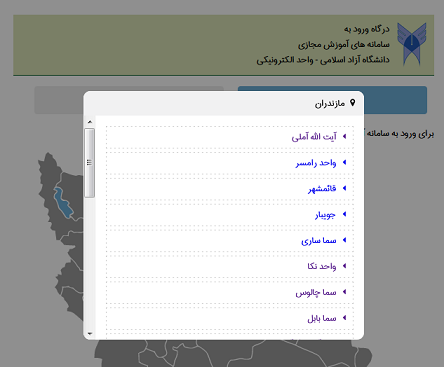This screenshot has height=367, width=444.
Task: Open the جویبار branch link
Action: pyautogui.click(x=325, y=215)
